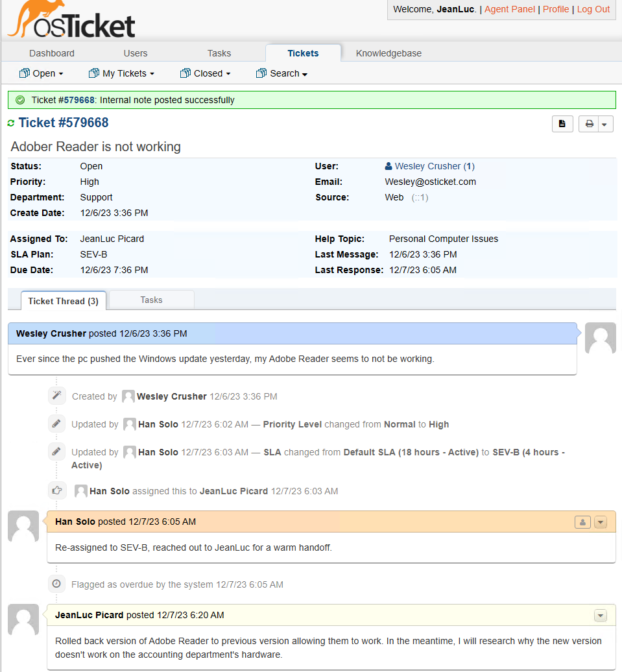Image resolution: width=622 pixels, height=672 pixels.
Task: Open Wesley Crusher user profile link
Action: click(435, 166)
